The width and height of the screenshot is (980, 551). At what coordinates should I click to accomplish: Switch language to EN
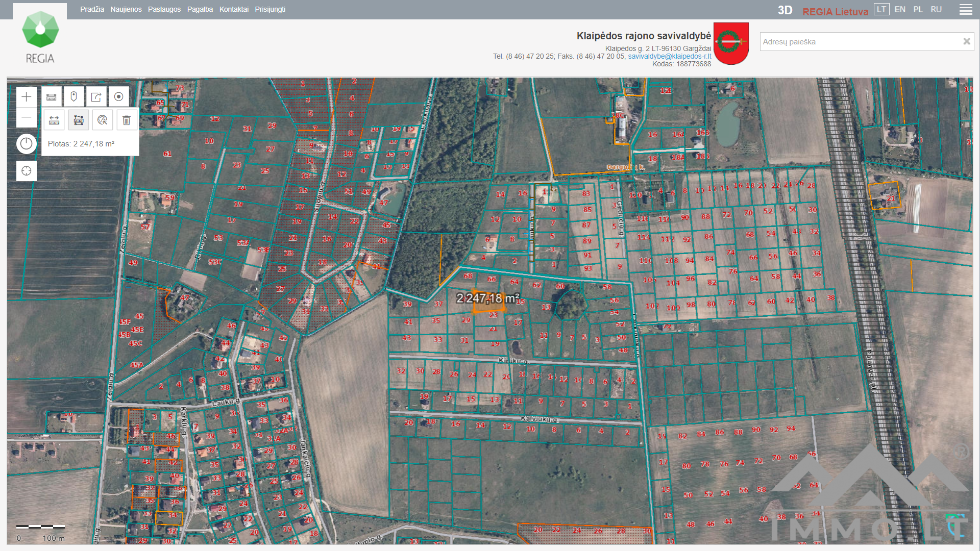pos(900,9)
